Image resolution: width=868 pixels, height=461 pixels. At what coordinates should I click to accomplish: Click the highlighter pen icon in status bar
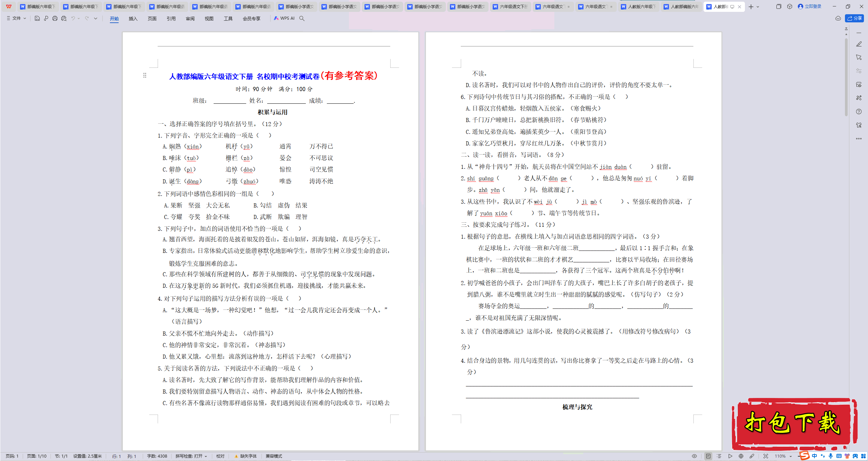point(752,456)
